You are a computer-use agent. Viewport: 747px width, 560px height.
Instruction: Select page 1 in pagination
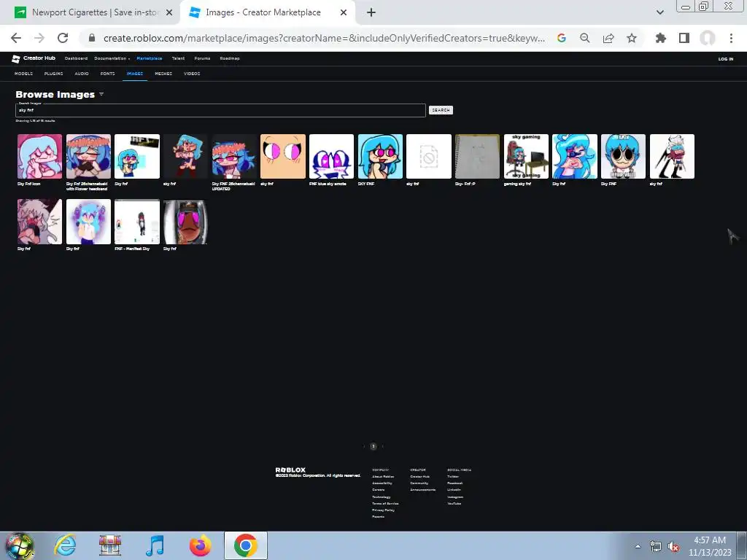(x=373, y=446)
